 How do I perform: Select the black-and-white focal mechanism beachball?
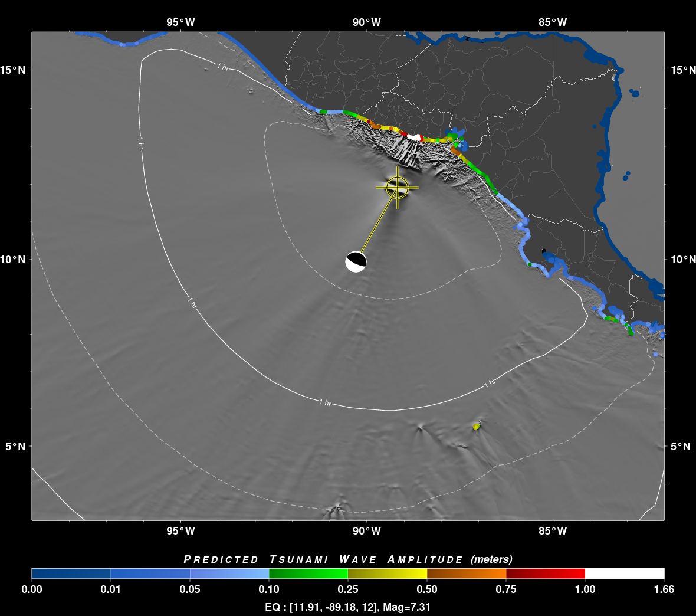(x=356, y=261)
